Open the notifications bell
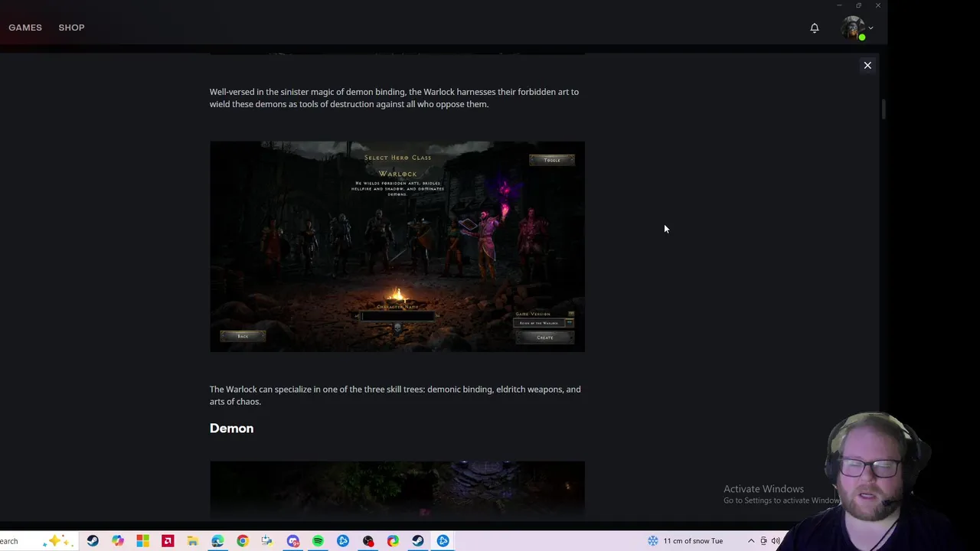Viewport: 980px width, 551px height. point(815,28)
